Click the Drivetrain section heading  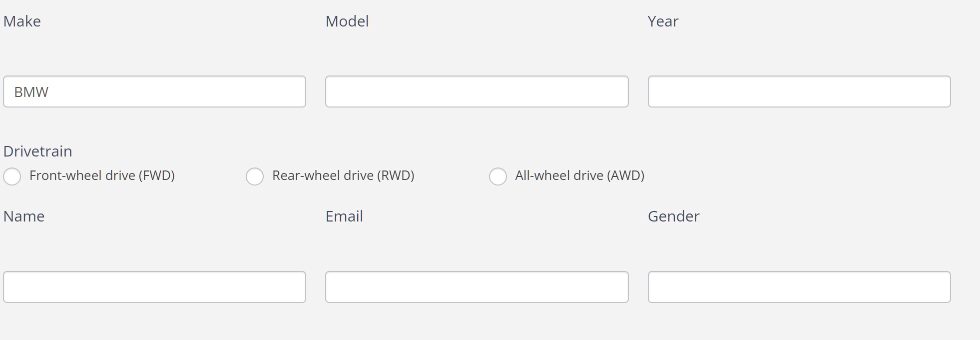click(38, 151)
